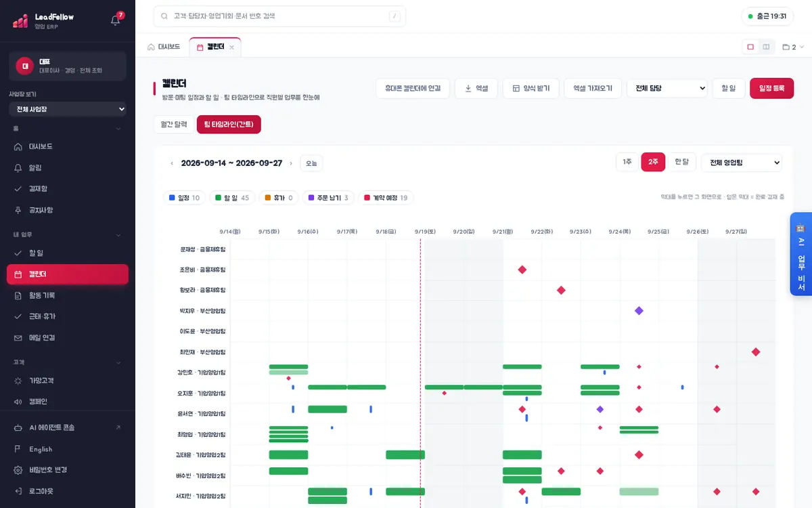
Task: Click 휴대폰 캘린더에 연결
Action: (x=413, y=88)
